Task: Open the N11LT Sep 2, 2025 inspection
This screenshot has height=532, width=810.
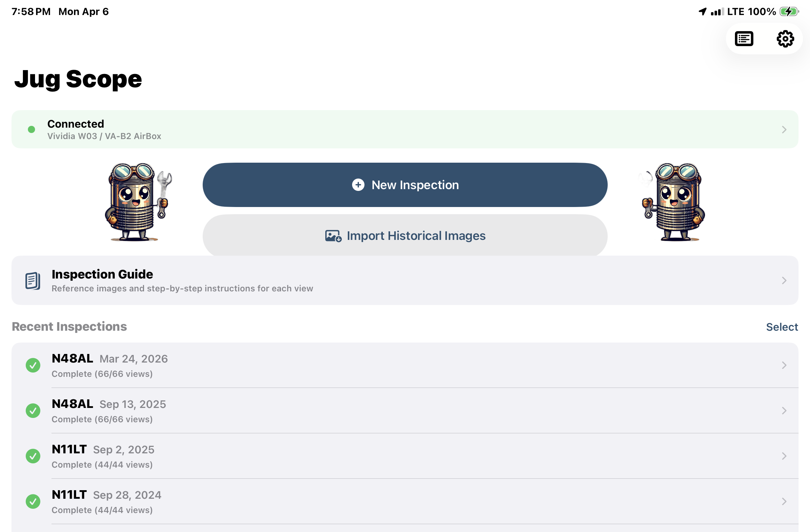Action: pos(393,456)
